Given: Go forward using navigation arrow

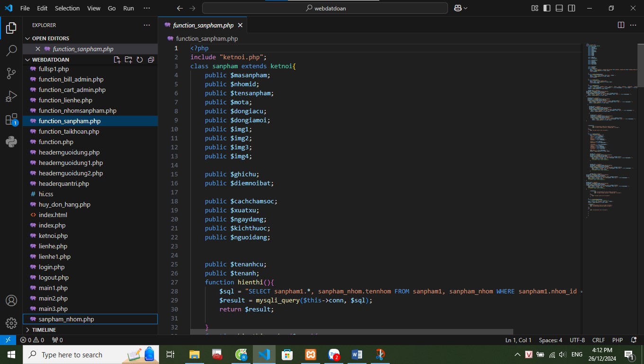Looking at the screenshot, I should point(192,8).
